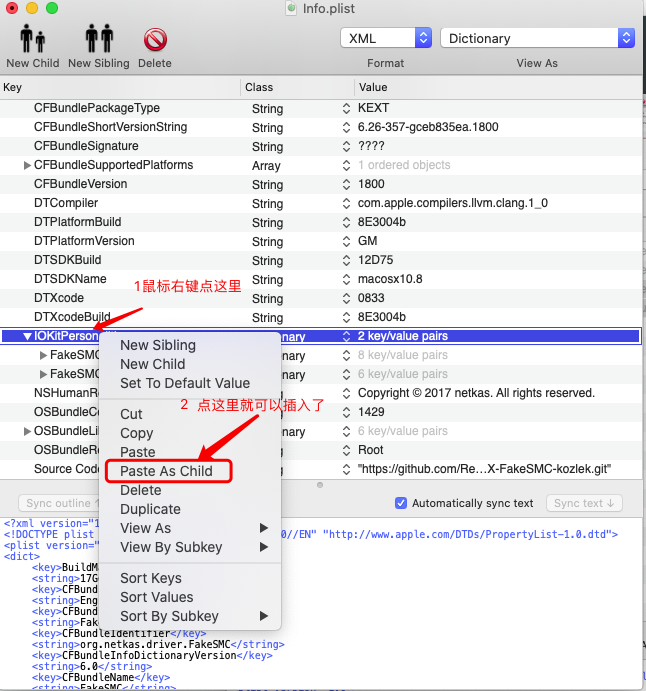Change class stepper for DTSDKBuild row
The width and height of the screenshot is (646, 691).
coord(346,260)
